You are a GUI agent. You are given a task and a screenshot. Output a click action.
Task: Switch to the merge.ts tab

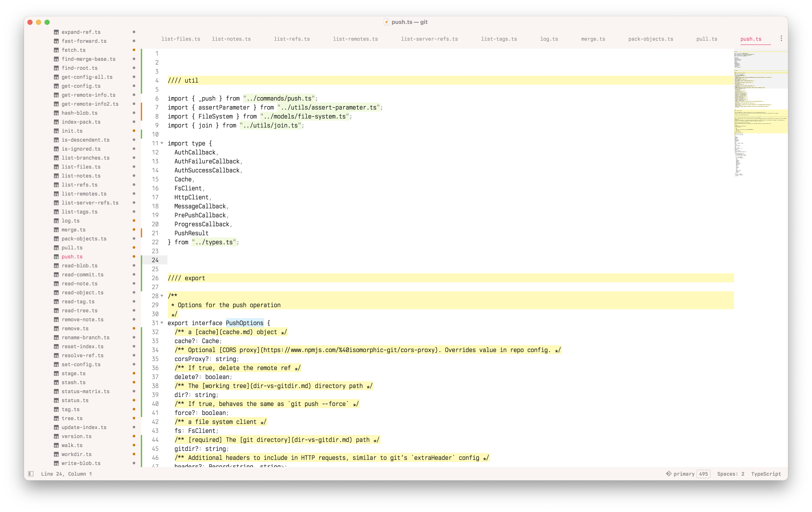(593, 39)
